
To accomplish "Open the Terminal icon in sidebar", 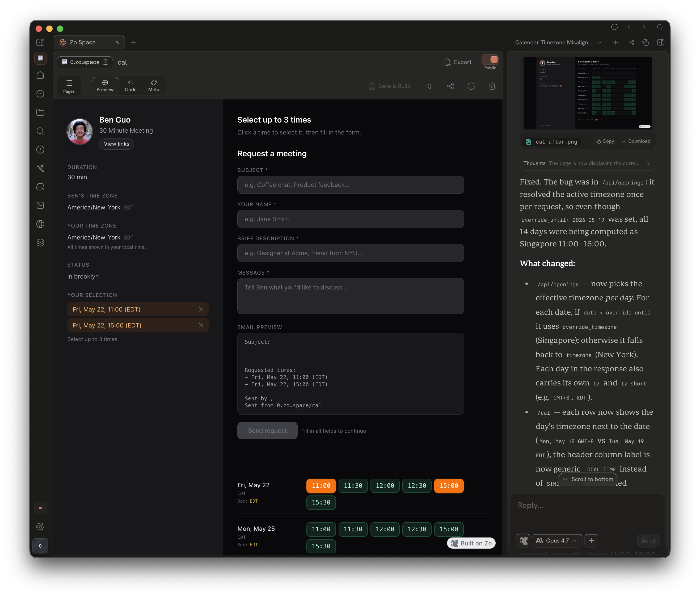I will pos(40,205).
